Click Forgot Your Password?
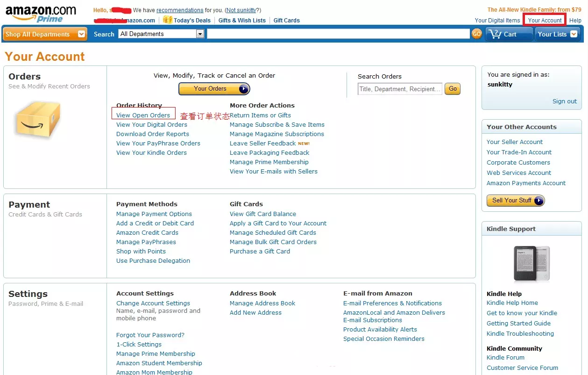The width and height of the screenshot is (588, 375). tap(150, 335)
